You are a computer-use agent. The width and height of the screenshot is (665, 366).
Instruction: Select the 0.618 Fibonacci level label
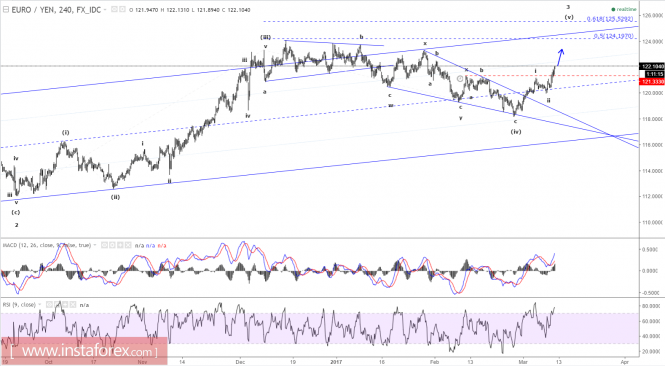coord(610,19)
